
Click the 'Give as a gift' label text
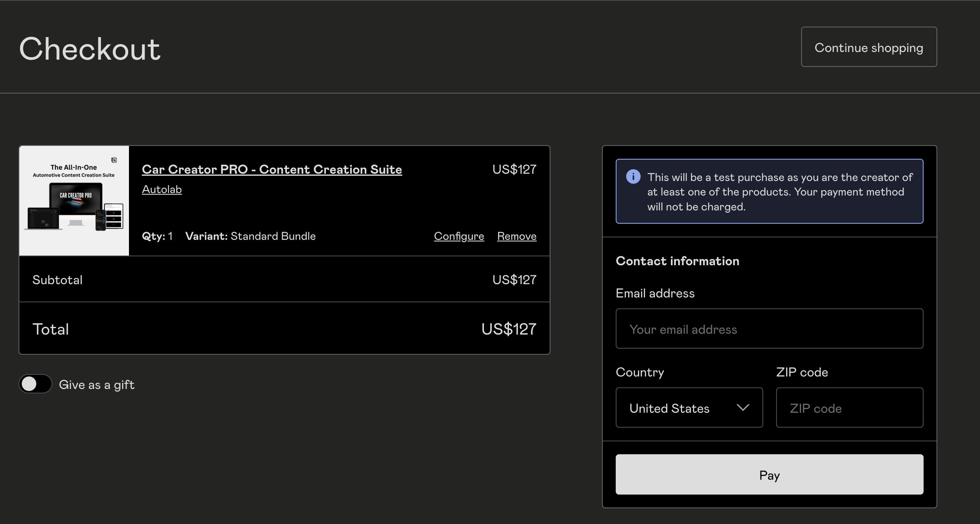coord(97,385)
